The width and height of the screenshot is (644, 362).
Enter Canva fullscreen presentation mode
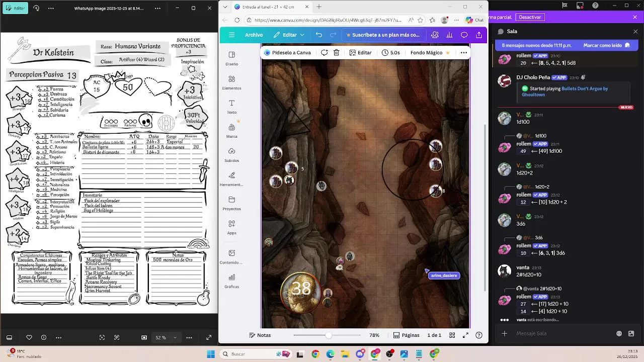465,335
